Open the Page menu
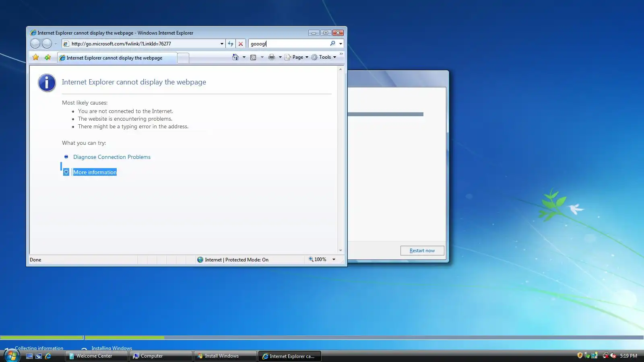644x362 pixels. pyautogui.click(x=296, y=57)
